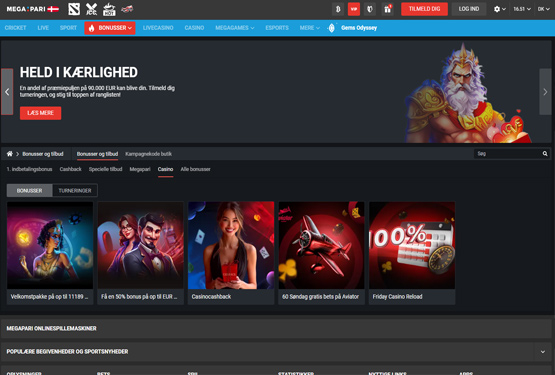Viewport: 555px width, 375px height.
Task: Open the DK language dropdown
Action: tap(543, 9)
